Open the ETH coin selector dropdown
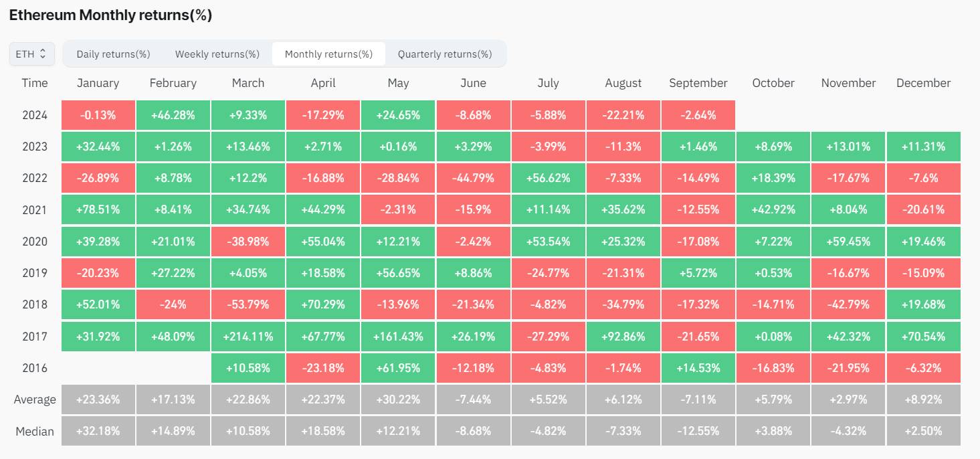 point(32,54)
